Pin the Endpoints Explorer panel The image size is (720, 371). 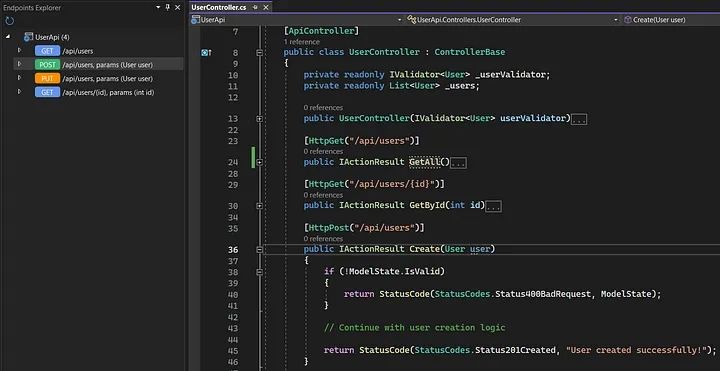click(x=168, y=7)
